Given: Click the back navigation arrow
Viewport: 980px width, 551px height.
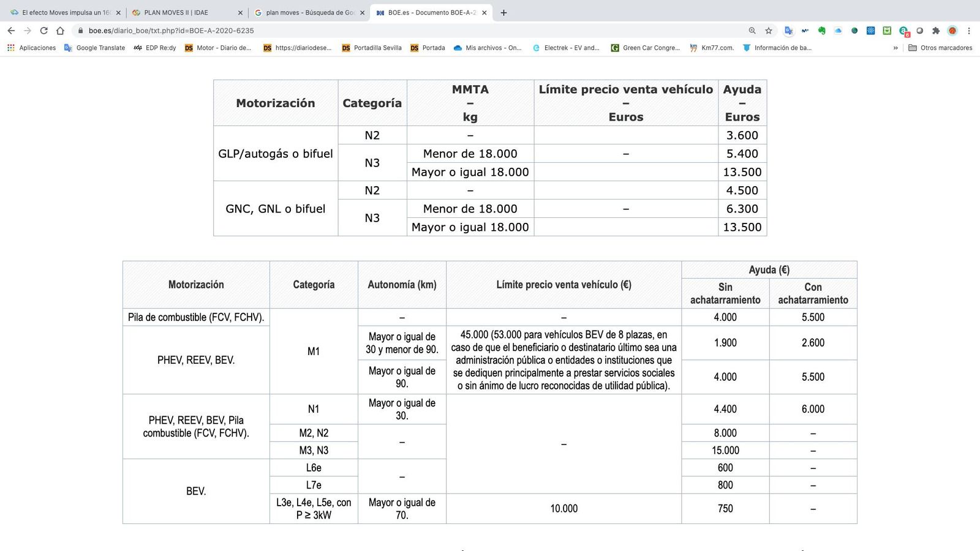Looking at the screenshot, I should [11, 30].
